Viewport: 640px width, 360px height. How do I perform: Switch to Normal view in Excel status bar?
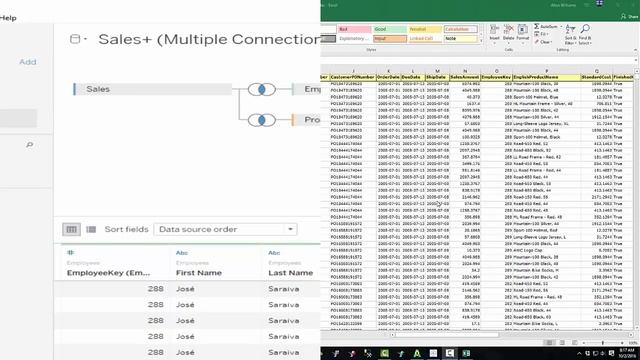click(x=549, y=342)
